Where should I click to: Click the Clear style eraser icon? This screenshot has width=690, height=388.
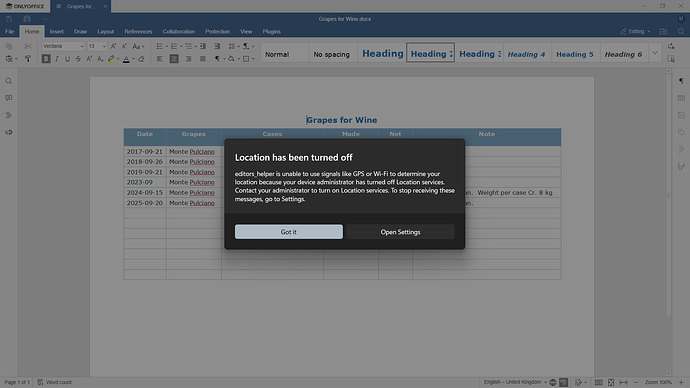point(141,59)
